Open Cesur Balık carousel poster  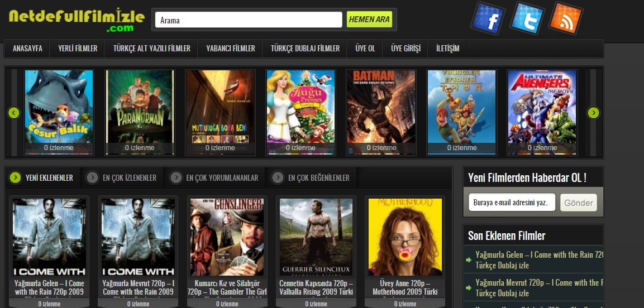[59, 112]
